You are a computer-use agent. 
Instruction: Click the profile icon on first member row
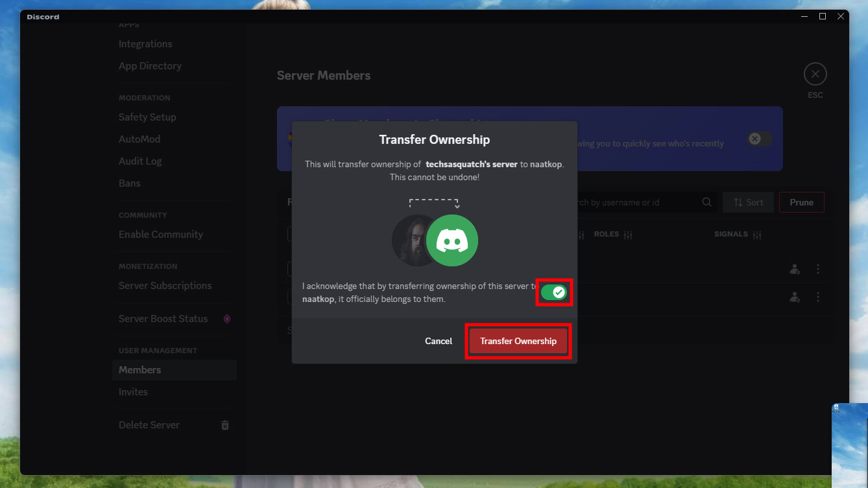(795, 269)
